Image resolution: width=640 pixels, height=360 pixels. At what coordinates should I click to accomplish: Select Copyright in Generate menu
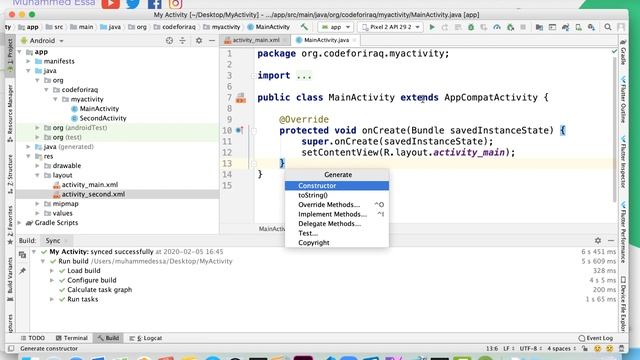click(337, 242)
